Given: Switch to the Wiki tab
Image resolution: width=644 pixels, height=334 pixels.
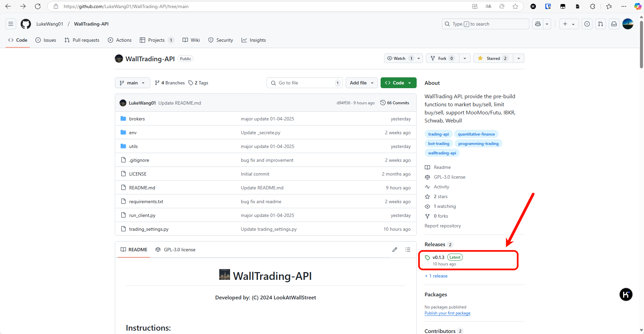Looking at the screenshot, I should pyautogui.click(x=191, y=40).
